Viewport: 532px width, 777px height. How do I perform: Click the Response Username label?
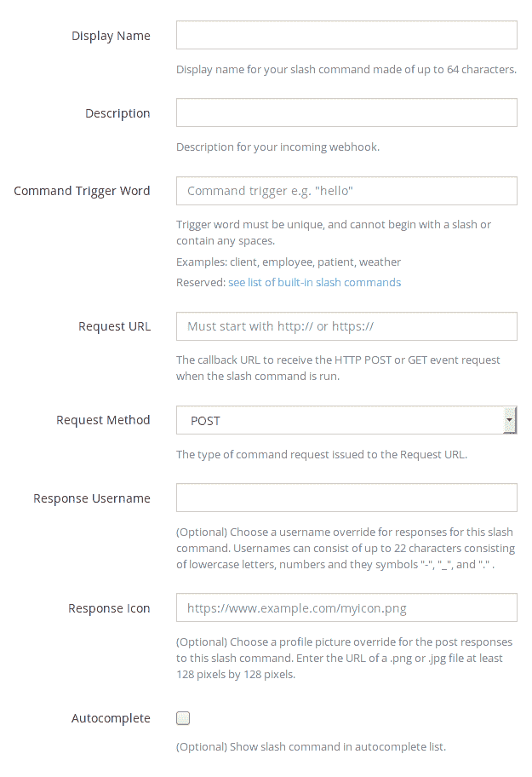[x=91, y=498]
